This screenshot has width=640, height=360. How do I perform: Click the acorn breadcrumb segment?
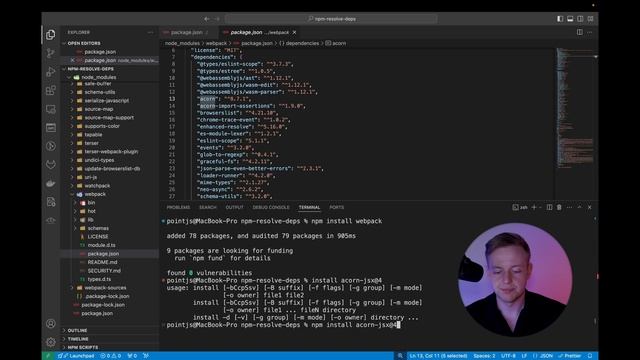pos(336,43)
